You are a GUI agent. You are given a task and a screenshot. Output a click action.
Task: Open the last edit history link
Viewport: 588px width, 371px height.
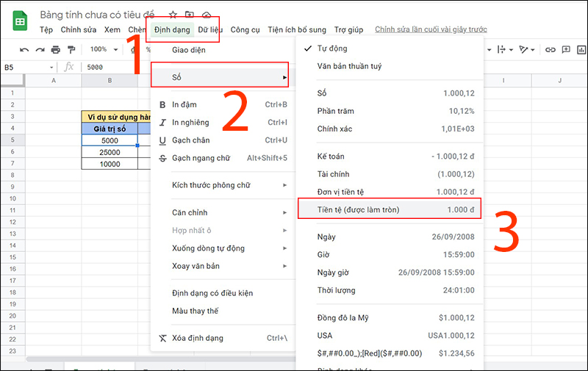[431, 29]
